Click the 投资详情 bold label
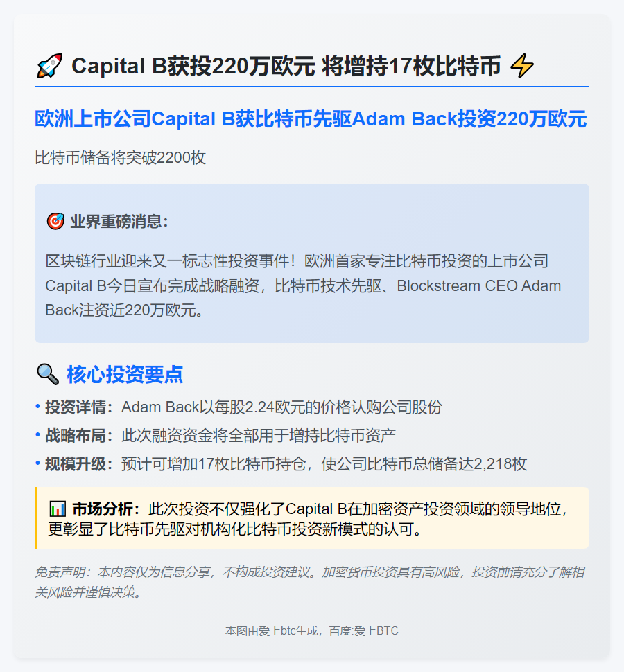The image size is (624, 672). point(79,407)
